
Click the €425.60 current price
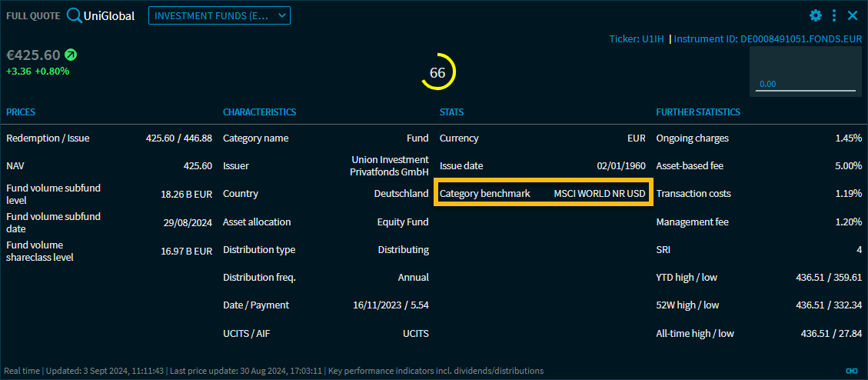pos(33,55)
